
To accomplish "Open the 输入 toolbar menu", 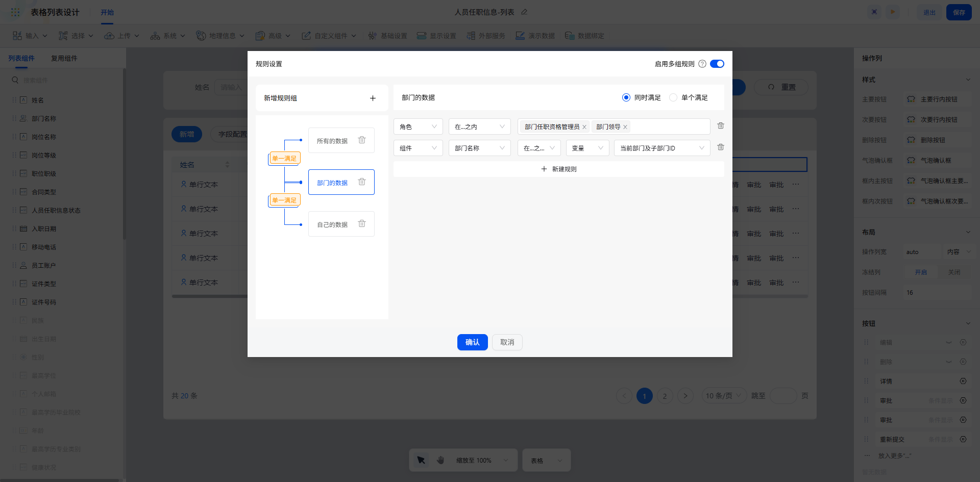I will (x=30, y=36).
